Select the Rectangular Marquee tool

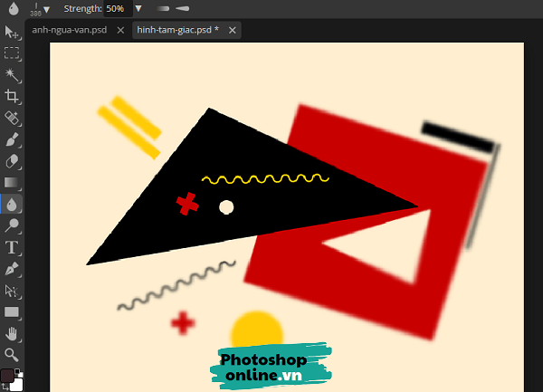(x=12, y=53)
